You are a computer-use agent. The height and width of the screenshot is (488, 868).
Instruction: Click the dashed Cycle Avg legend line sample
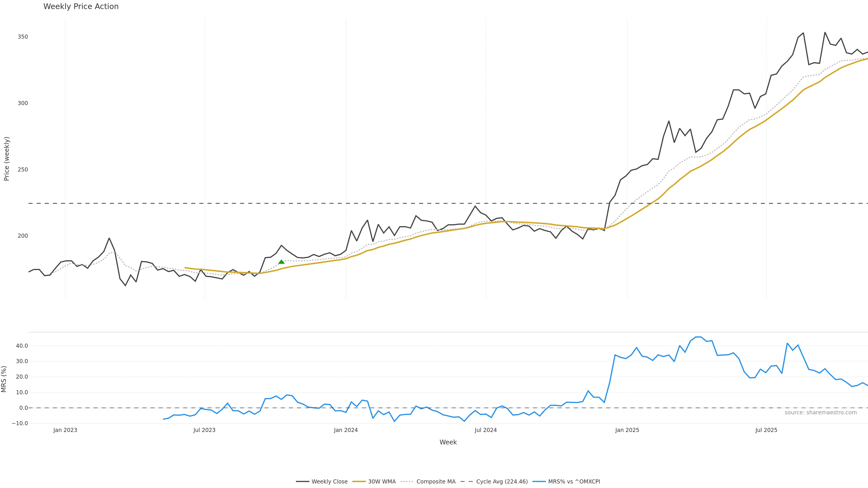tap(467, 482)
